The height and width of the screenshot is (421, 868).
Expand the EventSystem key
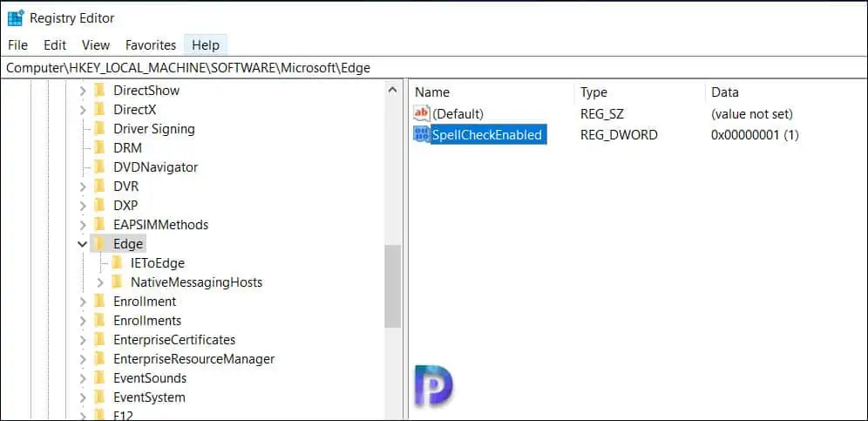pos(83,397)
